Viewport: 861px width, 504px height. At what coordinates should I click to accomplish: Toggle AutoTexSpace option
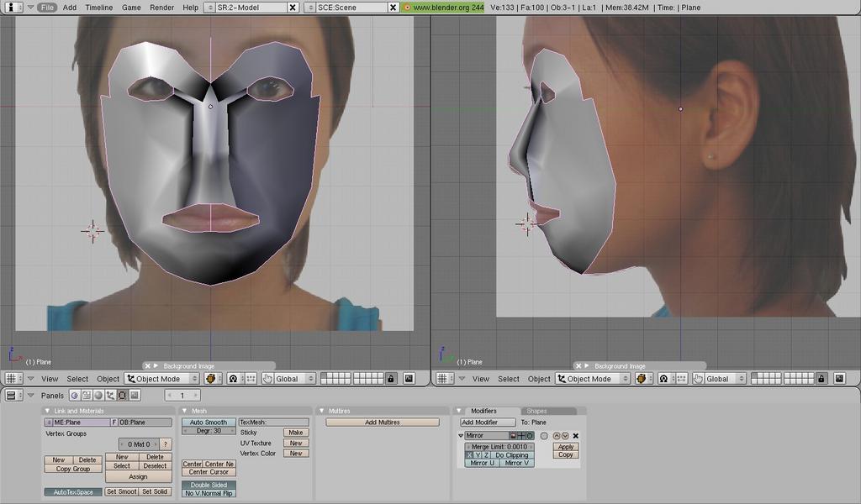[73, 492]
